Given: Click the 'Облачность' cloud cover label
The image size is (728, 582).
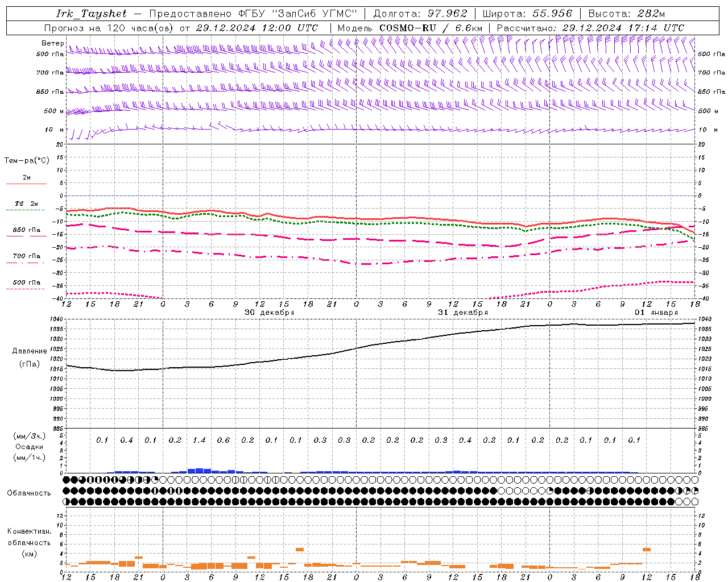Looking at the screenshot, I should tap(29, 493).
